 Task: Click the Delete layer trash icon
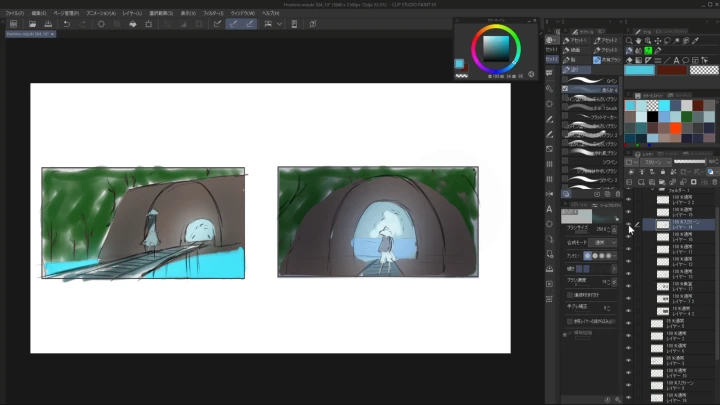[x=714, y=182]
